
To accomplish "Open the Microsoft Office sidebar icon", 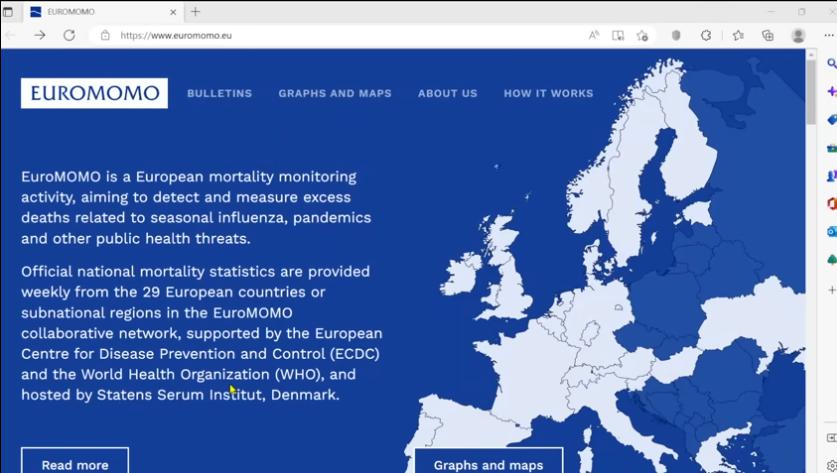I will click(x=832, y=203).
